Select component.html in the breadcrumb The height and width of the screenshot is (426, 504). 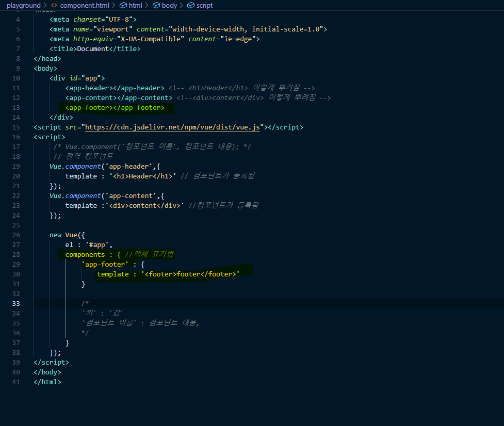(85, 6)
